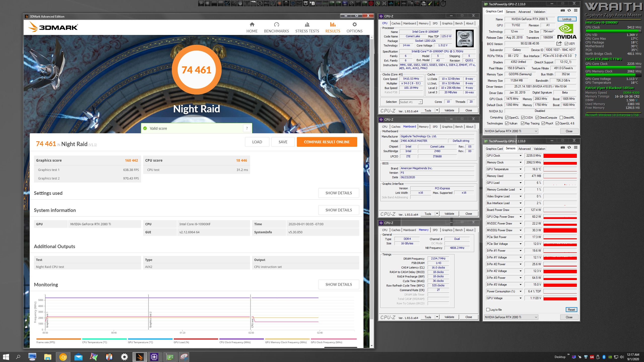Click the refresh icon in GPU-Z Sensors window
Screen dimensions: 644x362
click(x=569, y=147)
